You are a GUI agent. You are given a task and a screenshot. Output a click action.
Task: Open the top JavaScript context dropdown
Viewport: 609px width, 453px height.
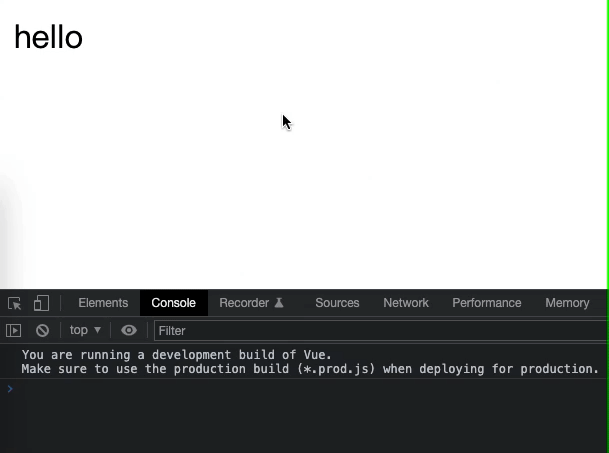85,330
